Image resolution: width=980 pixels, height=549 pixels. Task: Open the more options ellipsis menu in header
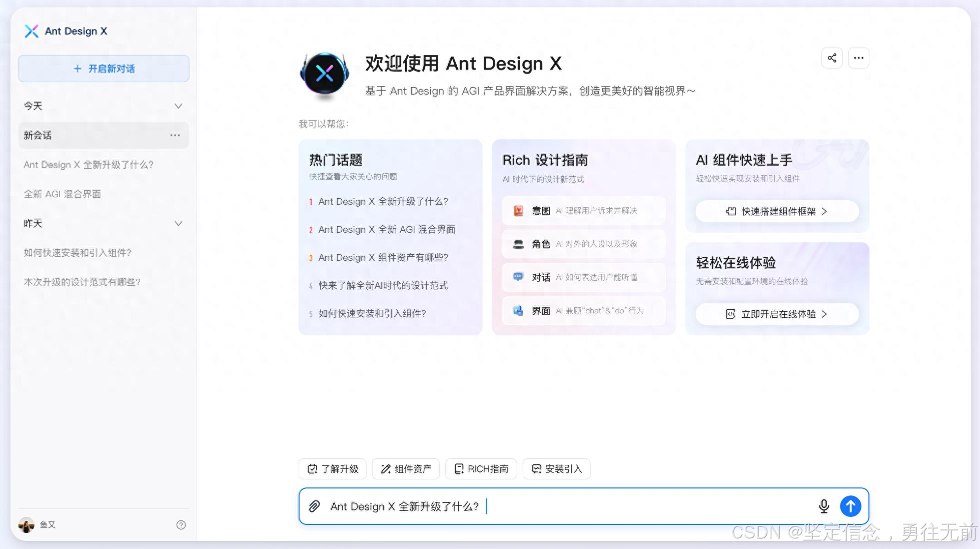click(x=858, y=58)
